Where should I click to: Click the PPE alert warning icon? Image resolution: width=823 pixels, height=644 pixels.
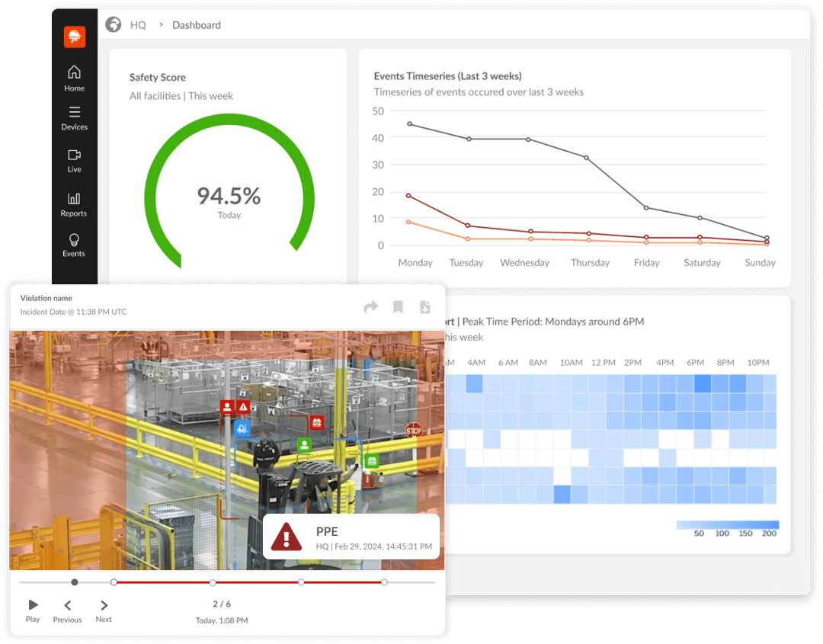[x=286, y=537]
